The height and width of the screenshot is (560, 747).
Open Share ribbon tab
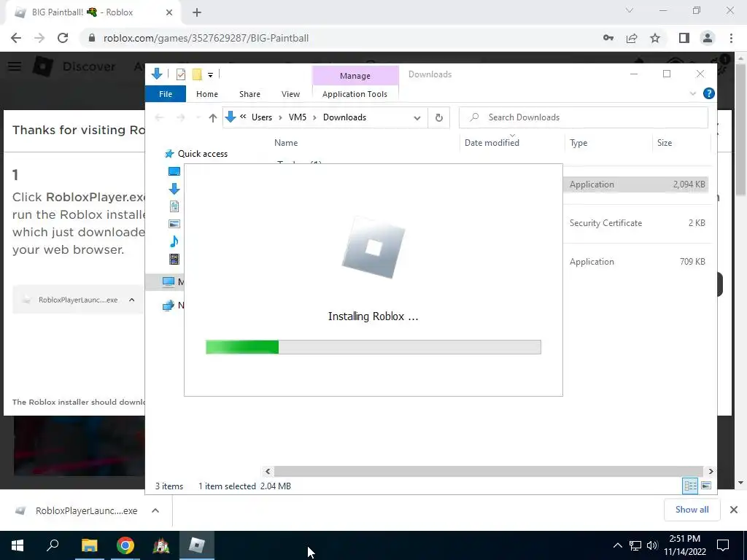pos(249,94)
